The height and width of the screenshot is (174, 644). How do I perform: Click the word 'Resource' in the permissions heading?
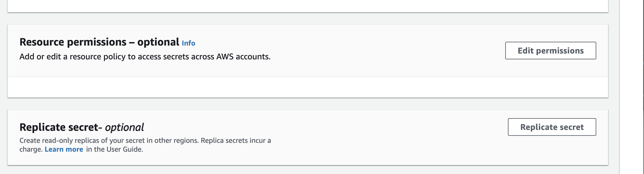click(x=42, y=42)
